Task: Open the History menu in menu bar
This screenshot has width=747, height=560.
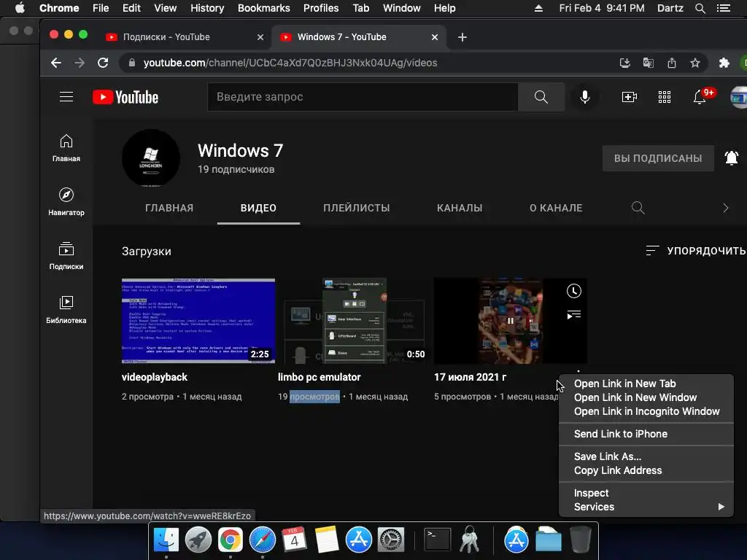Action: (206, 8)
